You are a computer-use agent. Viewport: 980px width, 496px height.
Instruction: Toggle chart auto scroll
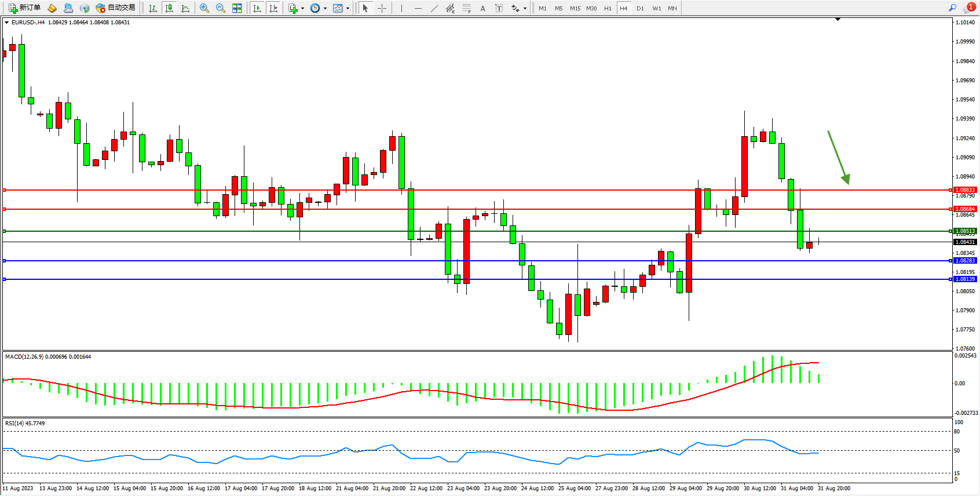tap(257, 8)
